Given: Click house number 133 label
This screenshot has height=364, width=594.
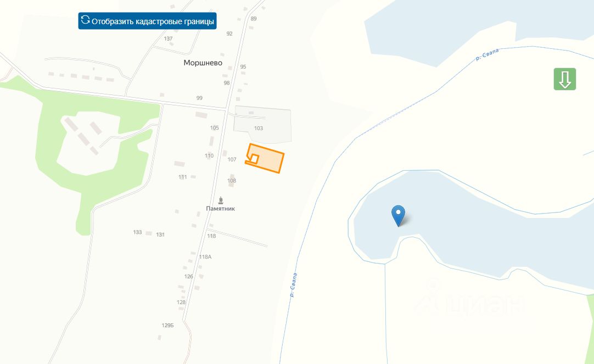Looking at the screenshot, I should [137, 232].
